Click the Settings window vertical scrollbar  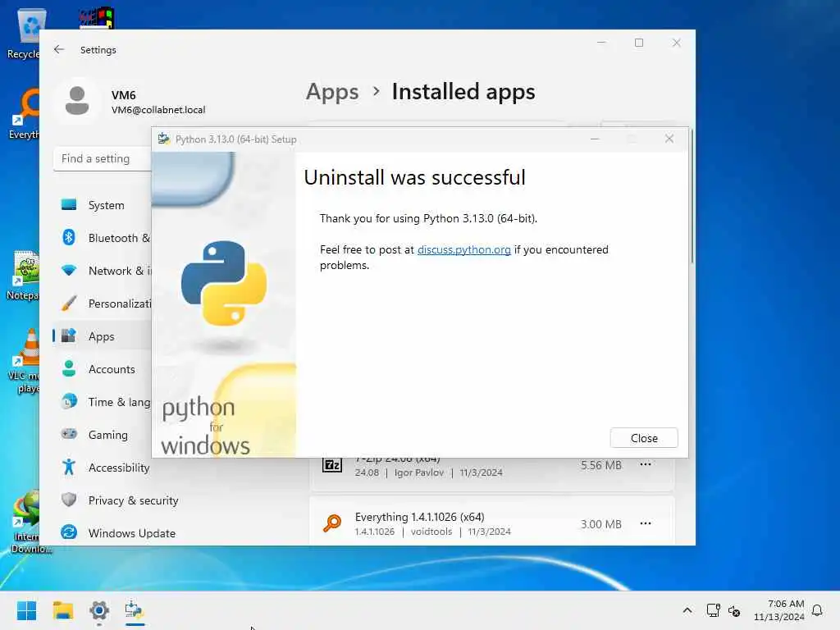click(692, 195)
